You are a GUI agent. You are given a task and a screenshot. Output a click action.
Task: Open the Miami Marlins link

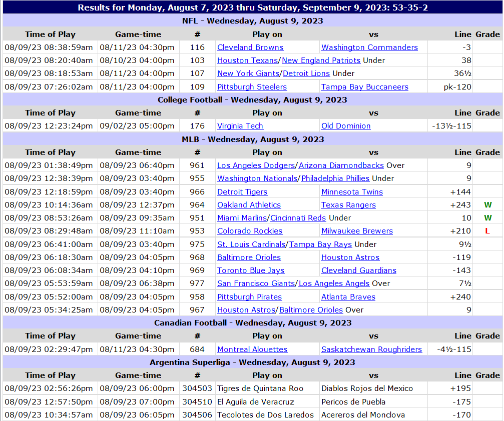[242, 218]
